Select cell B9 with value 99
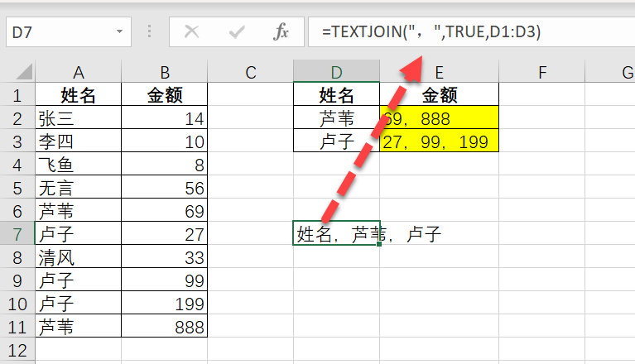 [165, 280]
